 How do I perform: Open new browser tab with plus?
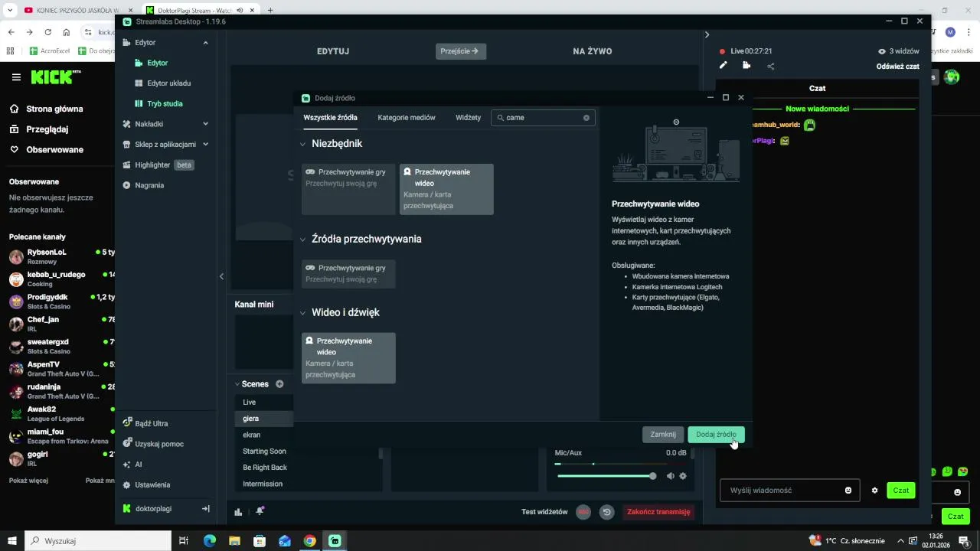270,11
